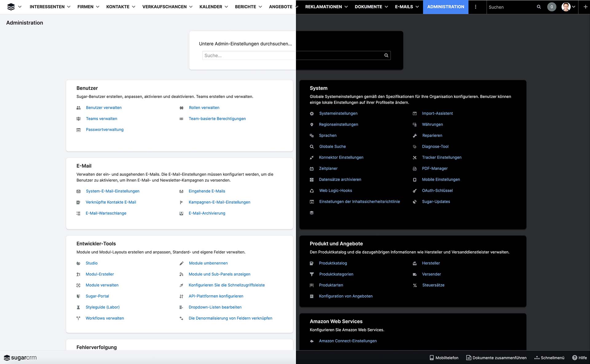Image resolution: width=590 pixels, height=364 pixels.
Task: Open the Studio developer tool link
Action: click(x=92, y=263)
